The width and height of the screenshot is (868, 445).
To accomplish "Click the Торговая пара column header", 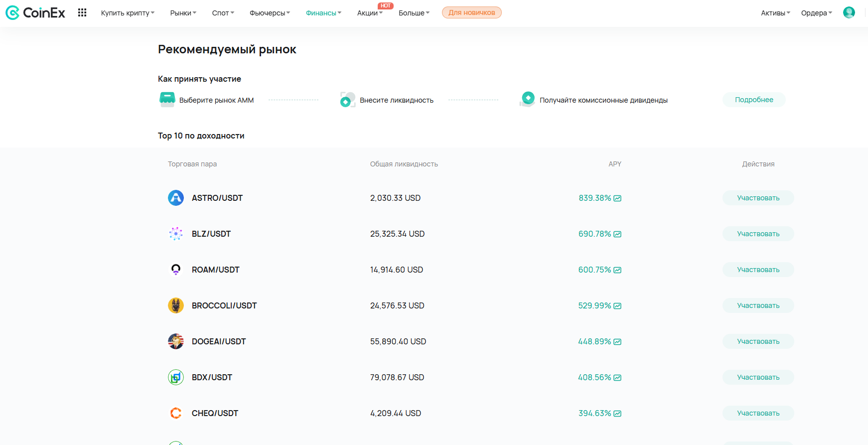I will pyautogui.click(x=192, y=164).
